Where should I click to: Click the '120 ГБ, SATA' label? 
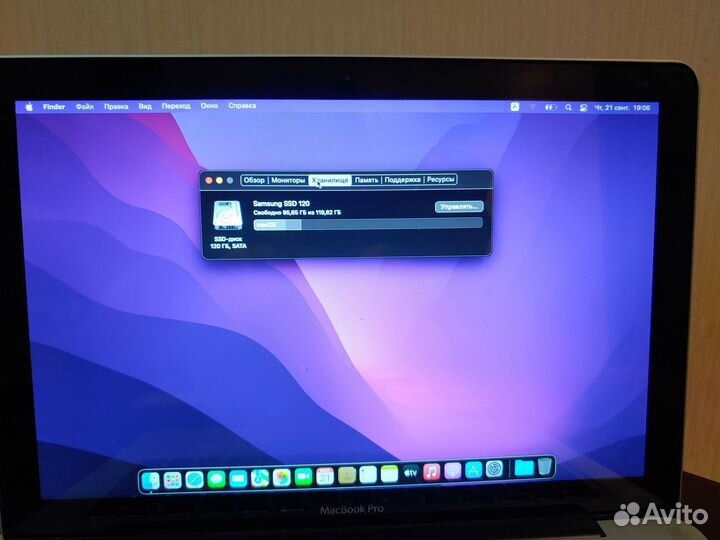pos(228,246)
